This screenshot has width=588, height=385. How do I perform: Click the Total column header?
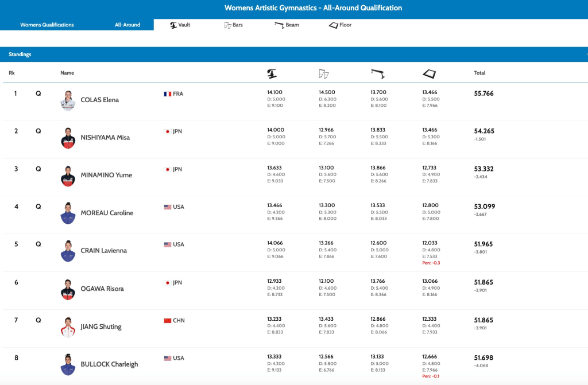click(479, 73)
